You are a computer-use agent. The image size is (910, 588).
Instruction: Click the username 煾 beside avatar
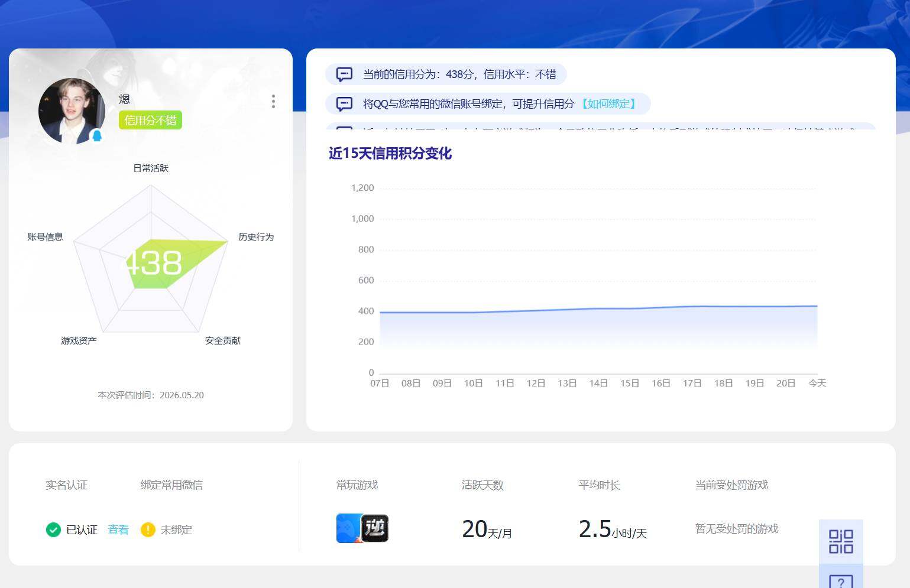point(124,99)
